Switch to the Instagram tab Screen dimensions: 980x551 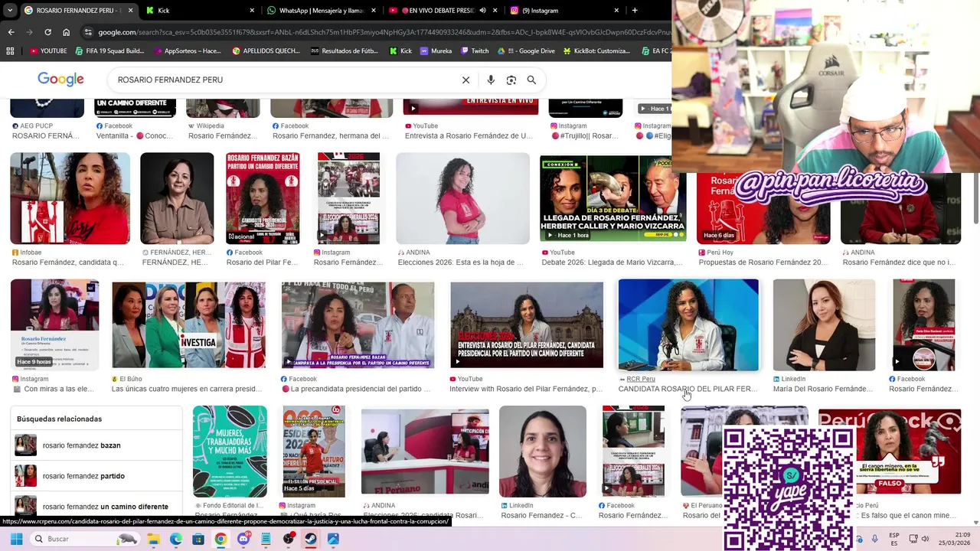565,11
